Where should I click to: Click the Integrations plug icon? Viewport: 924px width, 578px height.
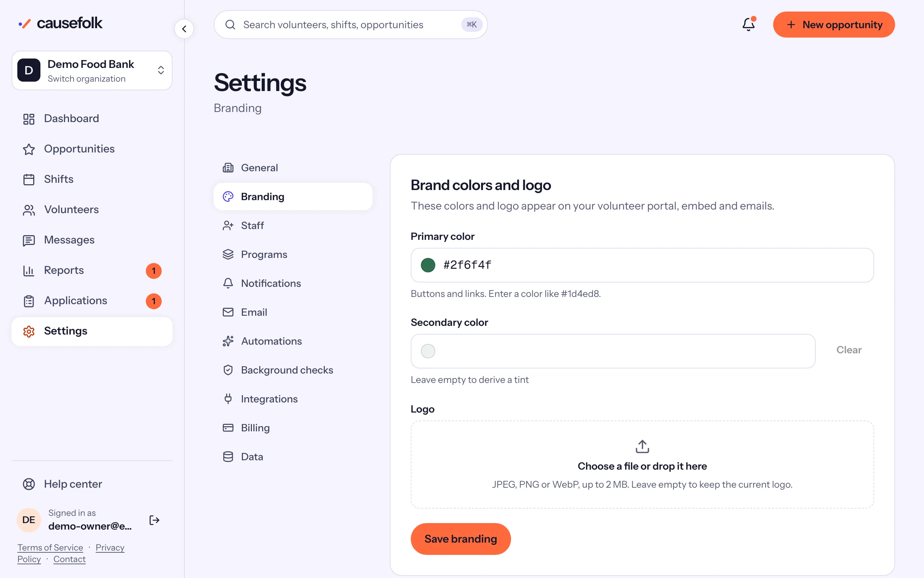tap(228, 399)
